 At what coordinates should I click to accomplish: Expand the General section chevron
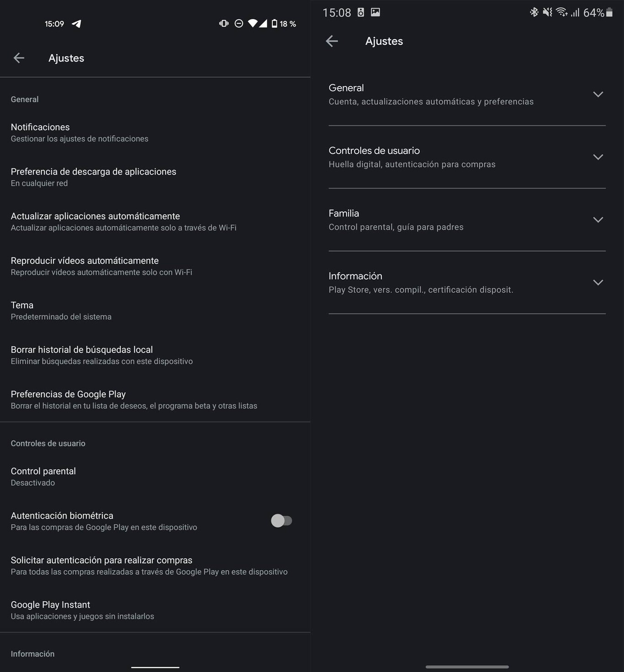pyautogui.click(x=598, y=94)
